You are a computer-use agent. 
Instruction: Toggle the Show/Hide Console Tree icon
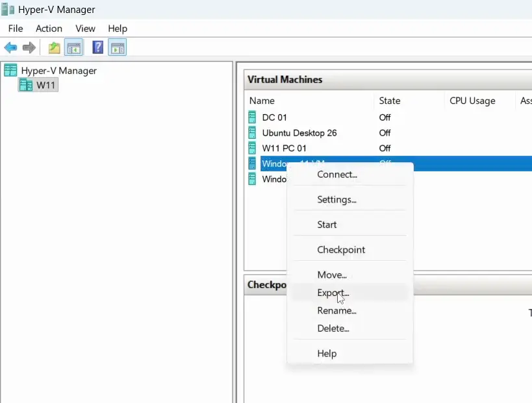click(x=73, y=48)
